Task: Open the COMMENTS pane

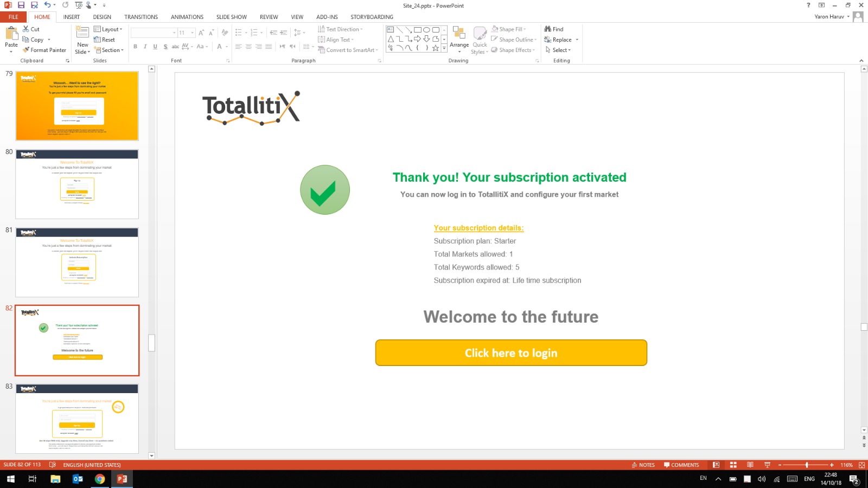Action: (x=681, y=465)
